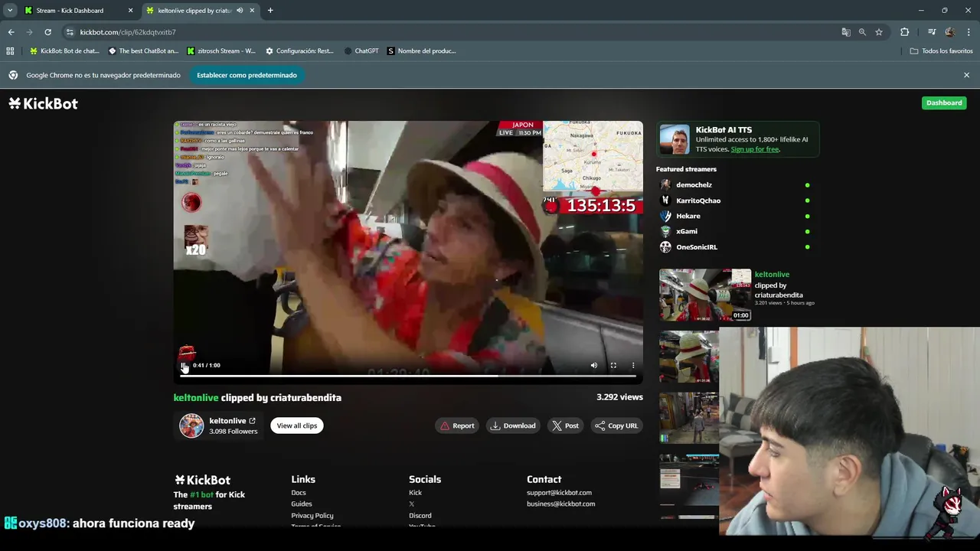This screenshot has width=980, height=551.
Task: Click Establecer como predeterminado
Action: (247, 75)
